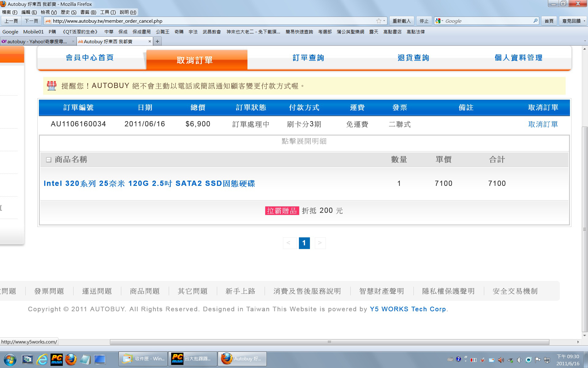Go to 退貨查詢 tab

(x=413, y=58)
